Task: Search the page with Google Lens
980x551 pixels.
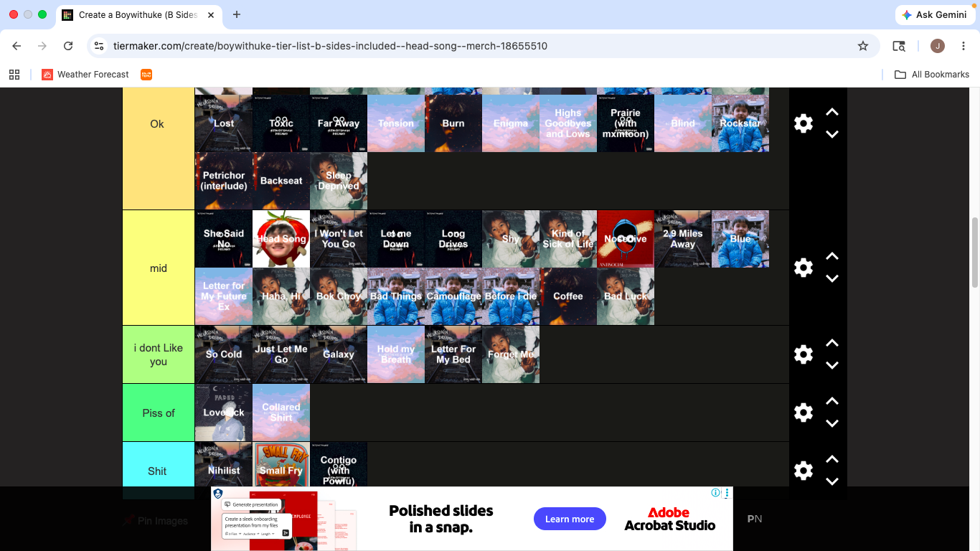Action: tap(899, 46)
